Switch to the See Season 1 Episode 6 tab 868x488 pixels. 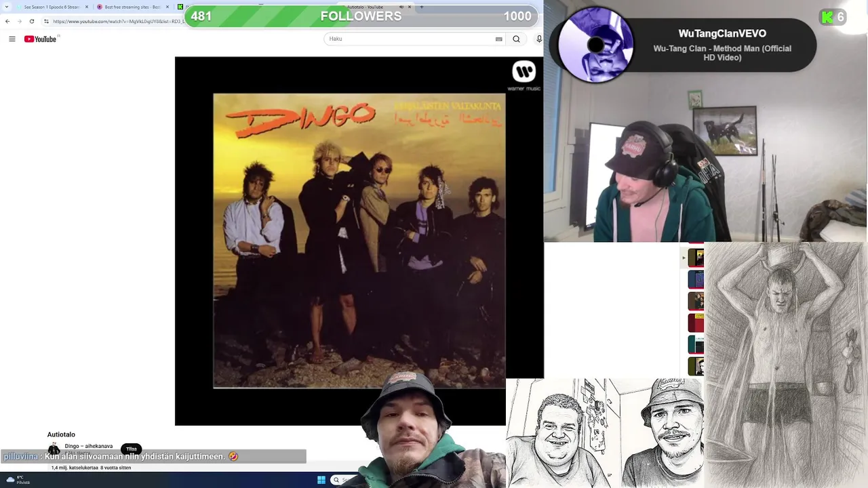[52, 7]
